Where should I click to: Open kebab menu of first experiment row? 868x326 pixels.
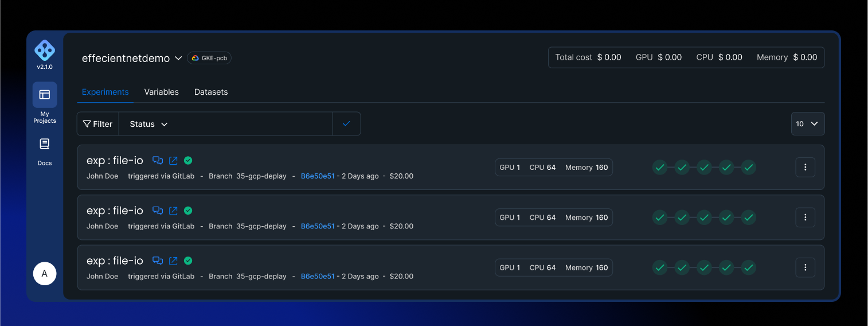[806, 167]
